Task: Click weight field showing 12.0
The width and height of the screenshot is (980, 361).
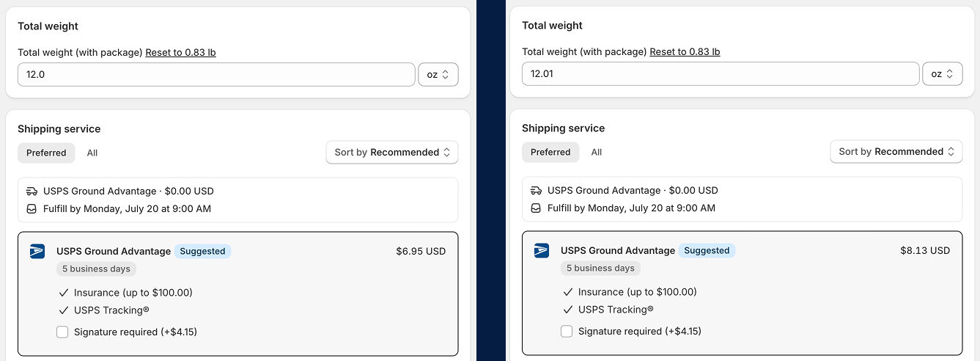Action: point(216,75)
